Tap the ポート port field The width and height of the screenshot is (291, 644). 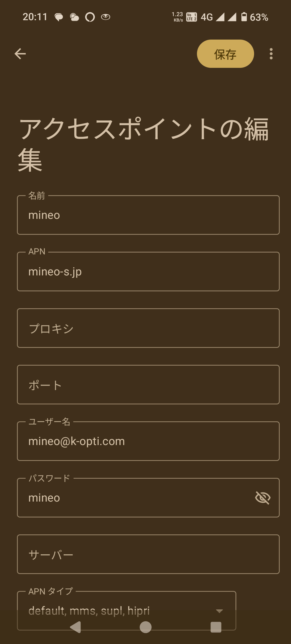tap(148, 385)
